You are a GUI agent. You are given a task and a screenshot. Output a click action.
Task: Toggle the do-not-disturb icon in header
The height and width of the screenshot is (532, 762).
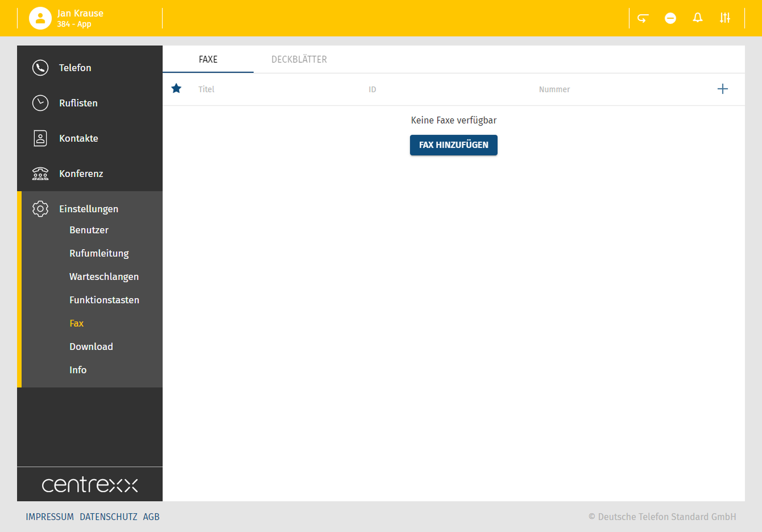[670, 18]
